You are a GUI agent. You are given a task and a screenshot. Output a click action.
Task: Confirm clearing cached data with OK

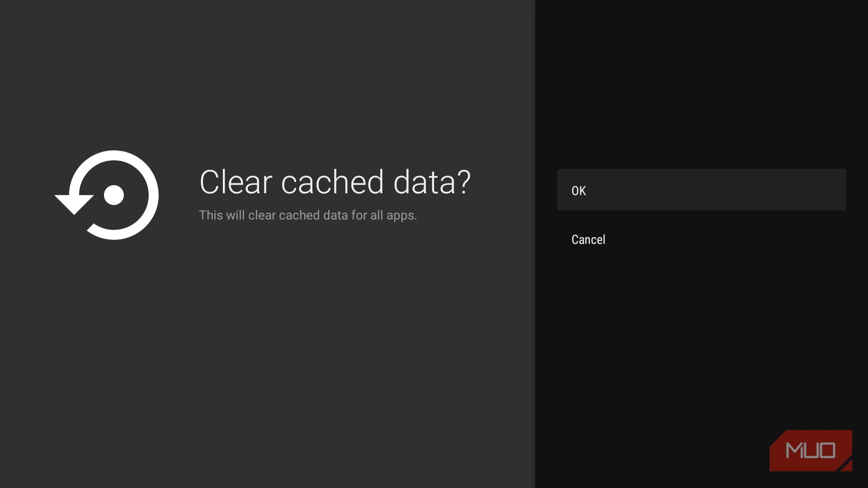(701, 190)
